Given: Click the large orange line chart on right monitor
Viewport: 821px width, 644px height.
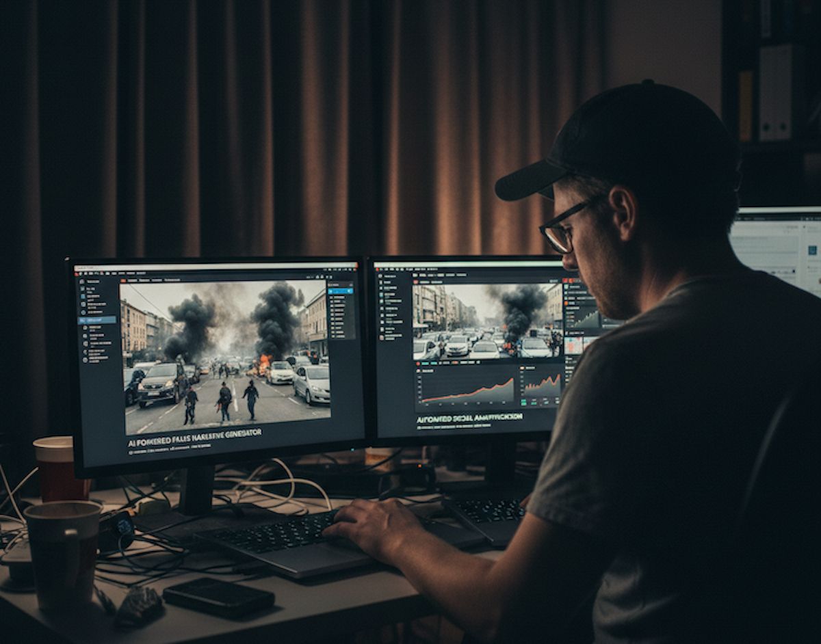Looking at the screenshot, I should [467, 390].
